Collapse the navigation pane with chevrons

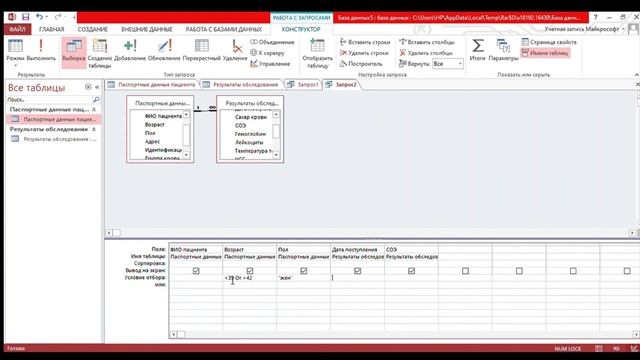pyautogui.click(x=97, y=87)
